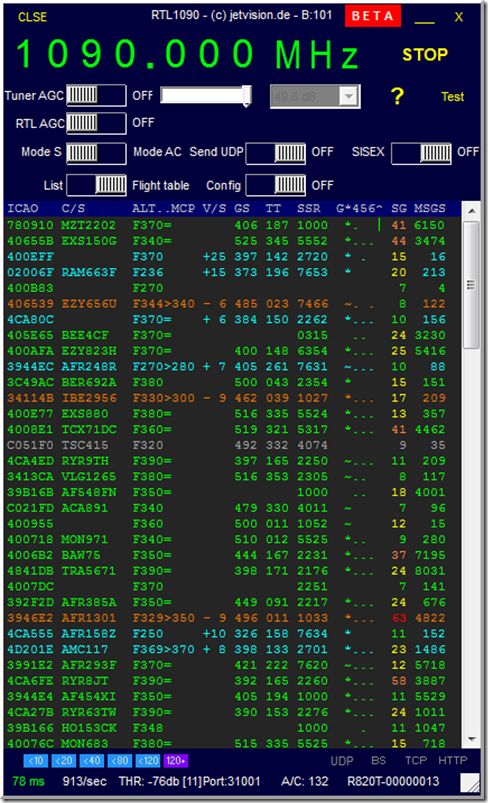Click the MSGS column header
Screen dimensions: 488x803
[430, 208]
